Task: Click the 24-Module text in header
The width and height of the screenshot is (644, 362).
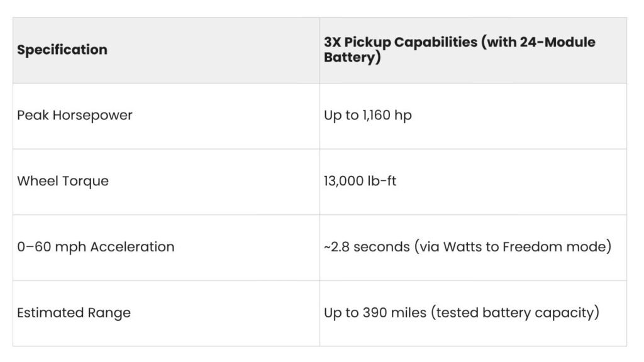Action: (x=557, y=42)
